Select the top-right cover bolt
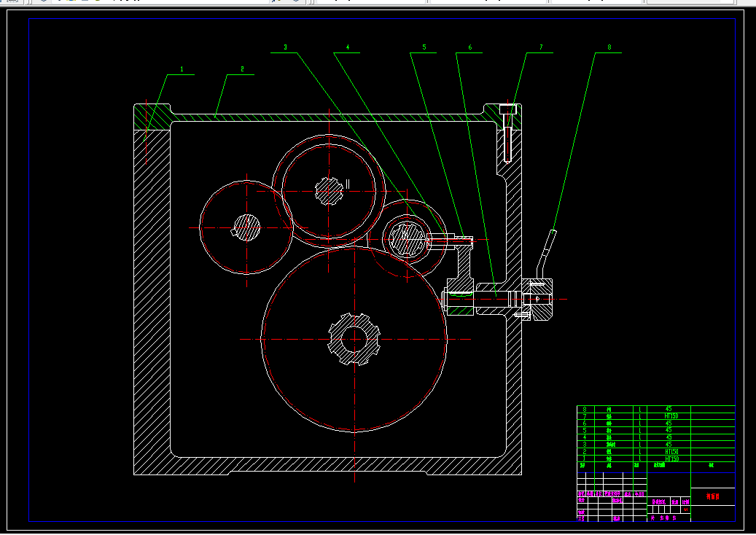Image resolution: width=756 pixels, height=535 pixels. (507, 133)
